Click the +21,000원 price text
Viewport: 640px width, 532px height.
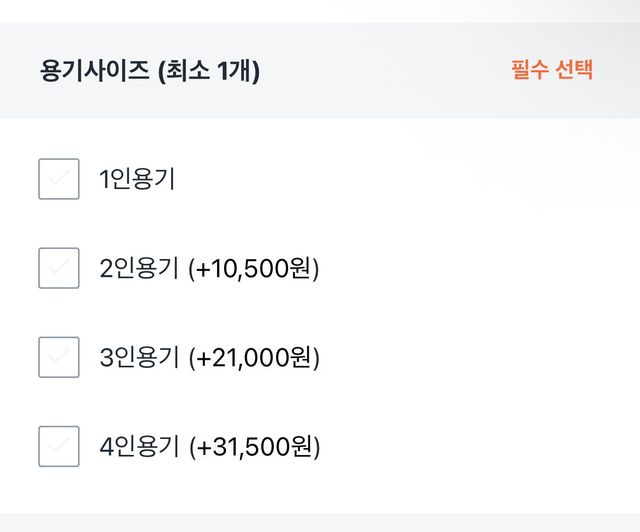[x=254, y=358]
